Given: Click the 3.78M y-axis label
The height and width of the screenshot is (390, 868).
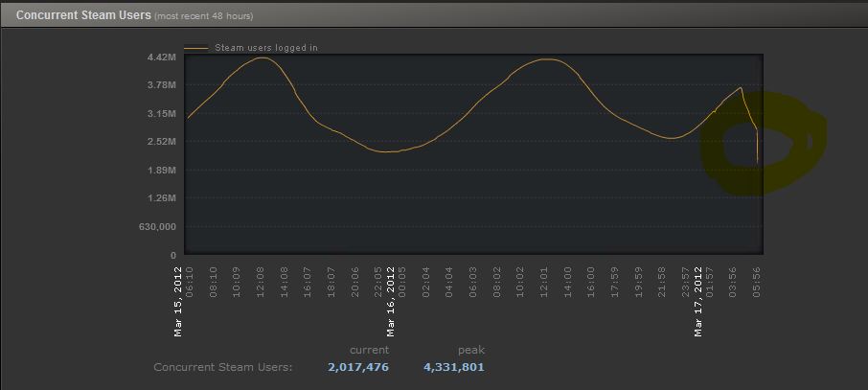Looking at the screenshot, I should point(162,84).
